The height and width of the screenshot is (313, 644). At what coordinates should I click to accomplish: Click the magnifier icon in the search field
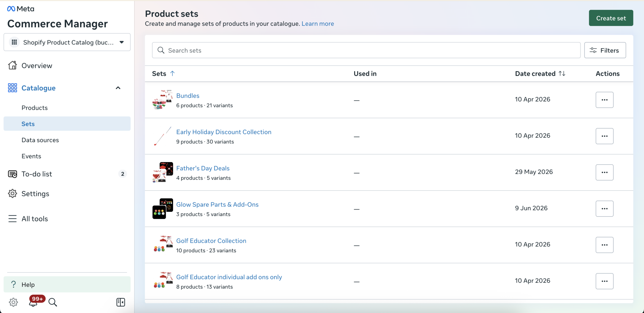[x=161, y=50]
